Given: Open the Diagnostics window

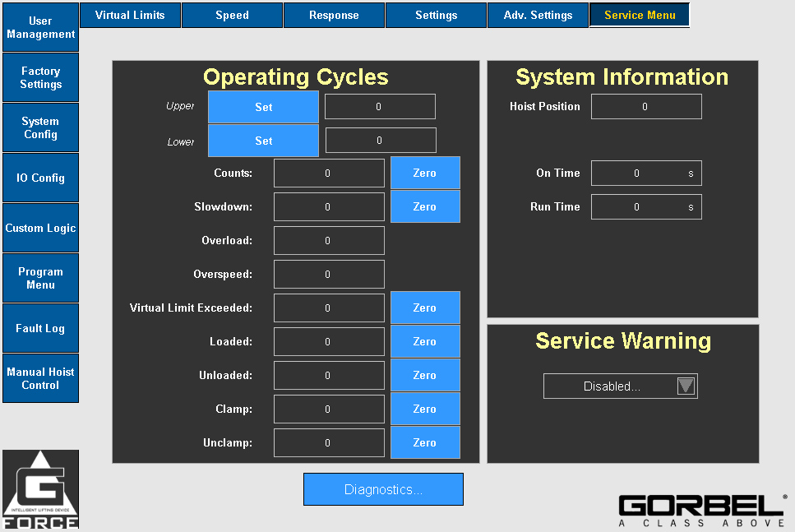Looking at the screenshot, I should point(383,490).
